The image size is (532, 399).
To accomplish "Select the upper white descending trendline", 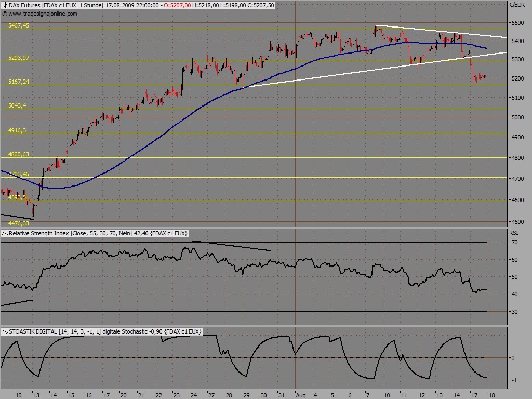I will 441,32.
